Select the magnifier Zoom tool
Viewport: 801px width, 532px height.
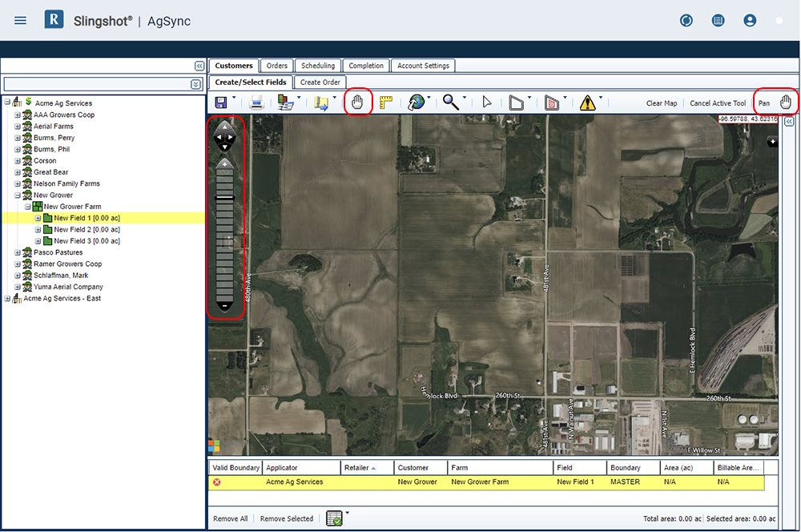coord(450,103)
